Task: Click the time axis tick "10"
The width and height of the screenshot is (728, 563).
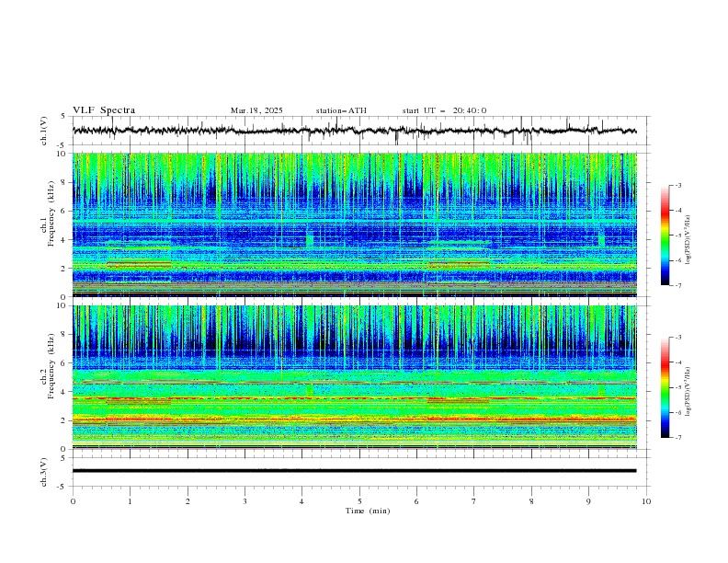Action: (x=646, y=501)
